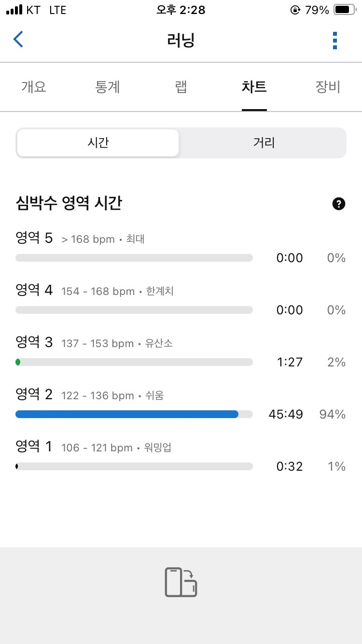Tap the 영역 5 empty progress bar
Screen dimensions: 362x644
(x=134, y=258)
